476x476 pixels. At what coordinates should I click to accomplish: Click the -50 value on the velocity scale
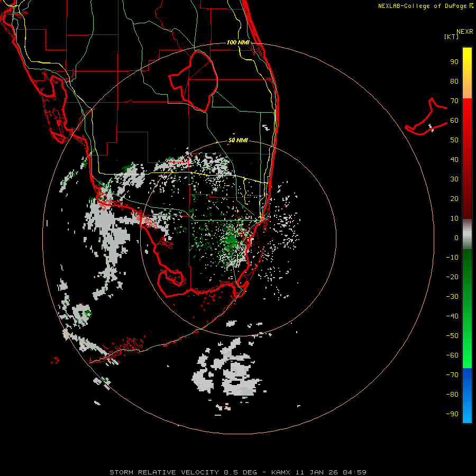point(452,336)
